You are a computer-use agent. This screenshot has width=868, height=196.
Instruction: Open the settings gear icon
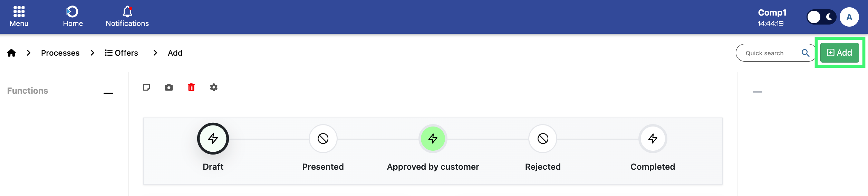[x=214, y=87]
